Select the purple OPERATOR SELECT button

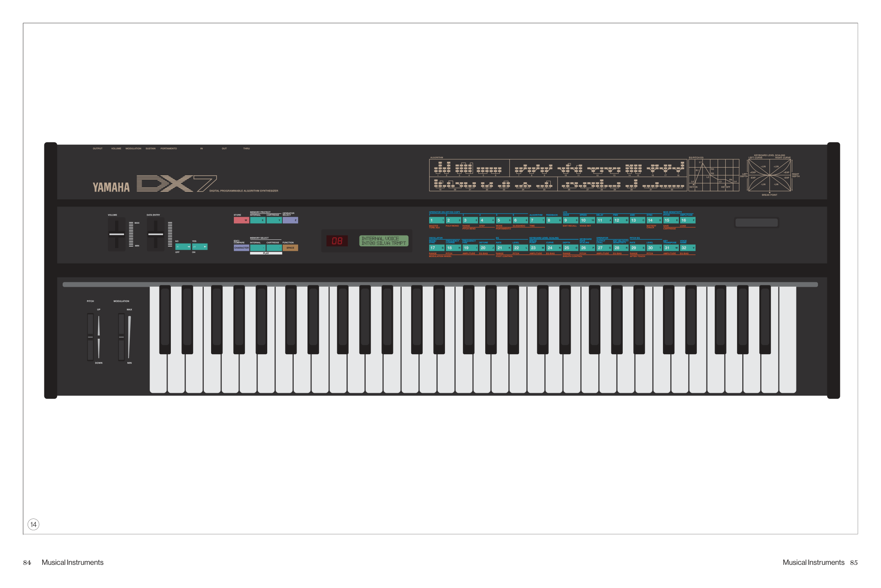pyautogui.click(x=290, y=220)
